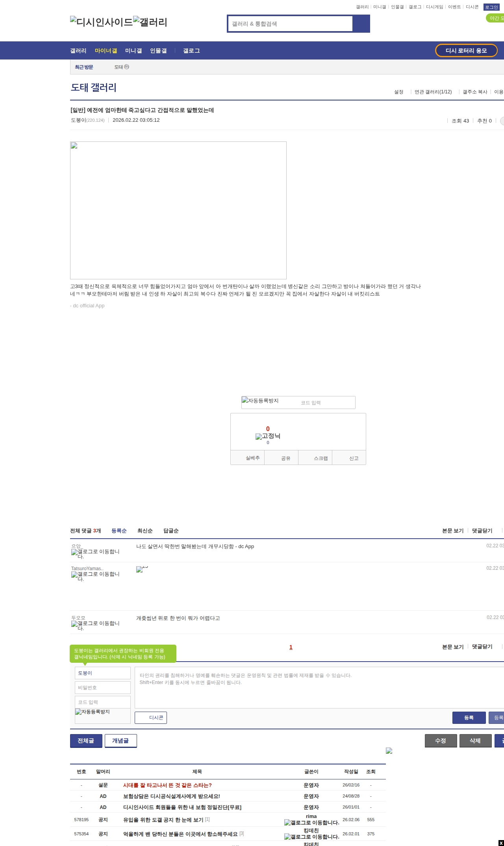
Task: Open post 디시인사이드 회원들을 위한 내 보험 정밀진단[무료]
Action: point(182,807)
